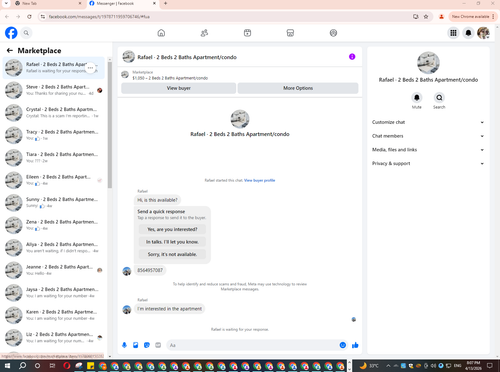Attach a photo with the image icon
Screen dimensions: 500x372
pos(136,345)
